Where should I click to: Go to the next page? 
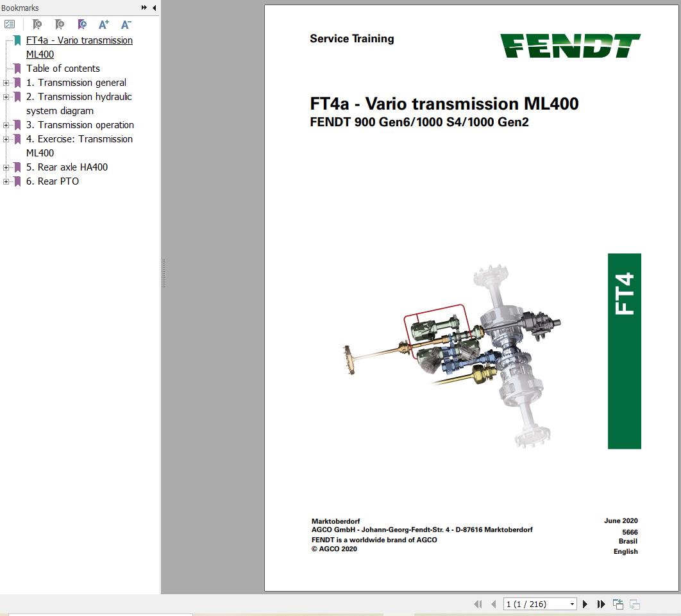(x=585, y=604)
